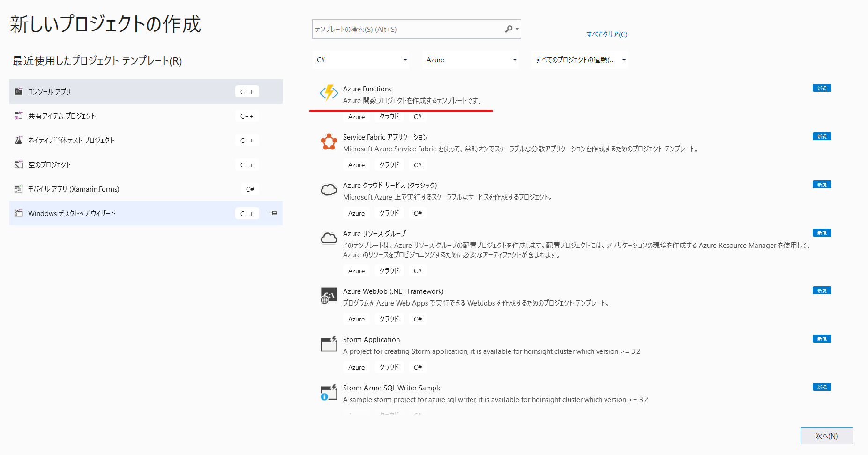Click the クラウド tag under Service Fabric
868x455 pixels.
389,165
